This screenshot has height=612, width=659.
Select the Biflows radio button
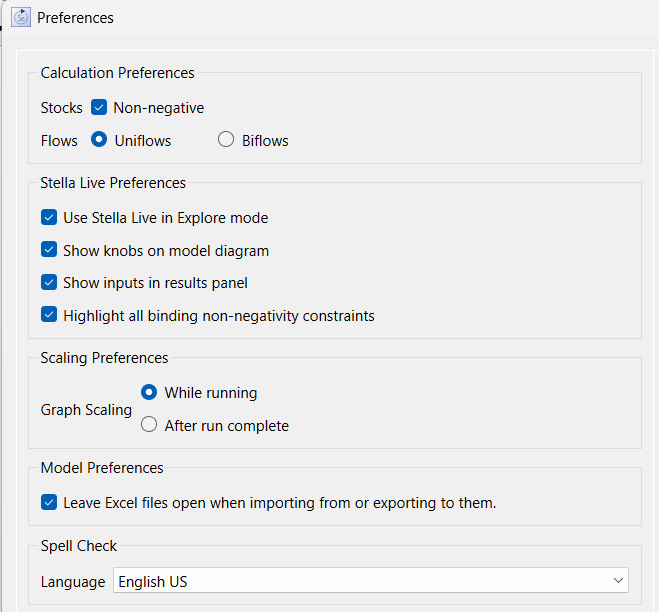point(226,140)
